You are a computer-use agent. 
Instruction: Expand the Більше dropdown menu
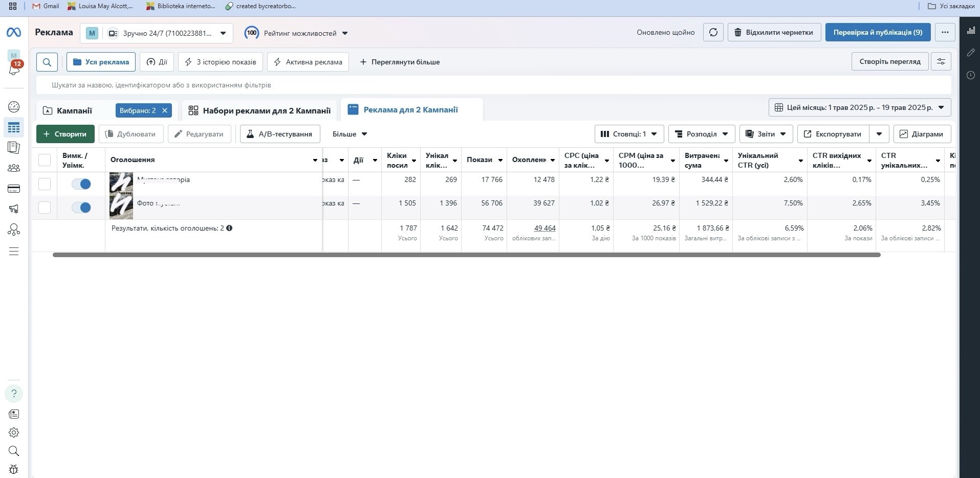pyautogui.click(x=350, y=134)
